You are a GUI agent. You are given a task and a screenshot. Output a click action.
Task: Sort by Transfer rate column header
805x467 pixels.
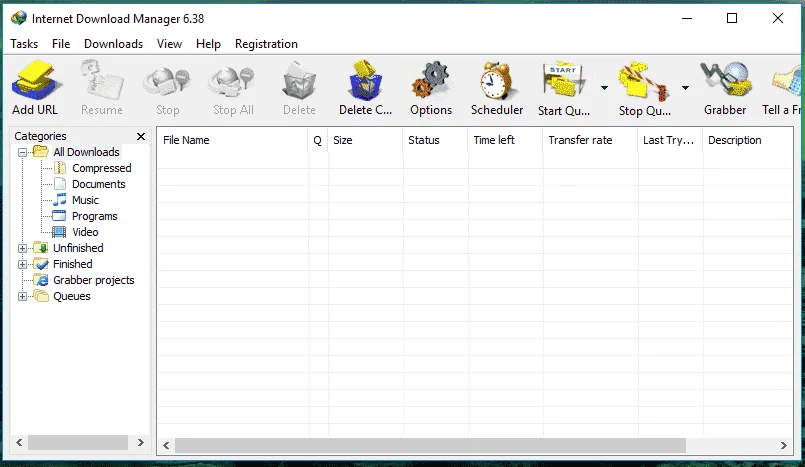[x=590, y=140]
